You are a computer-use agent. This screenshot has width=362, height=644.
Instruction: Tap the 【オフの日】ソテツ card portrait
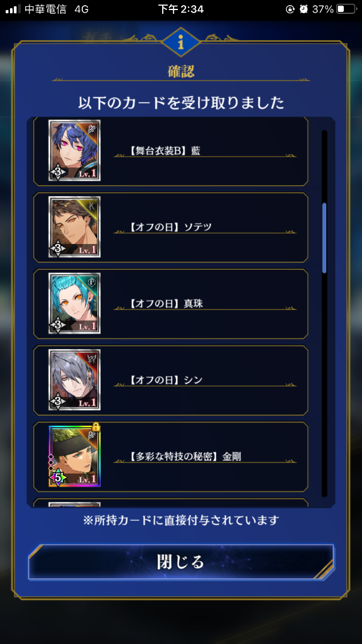[74, 226]
